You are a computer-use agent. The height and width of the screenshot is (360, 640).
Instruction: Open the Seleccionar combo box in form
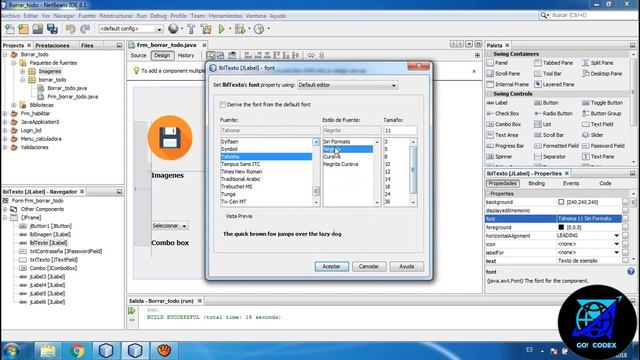(169, 226)
